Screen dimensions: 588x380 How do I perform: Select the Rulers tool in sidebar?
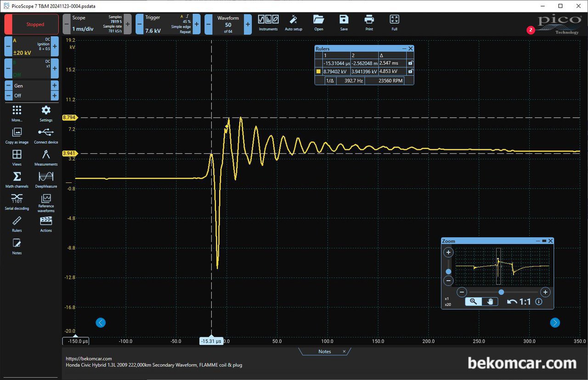[x=17, y=224]
